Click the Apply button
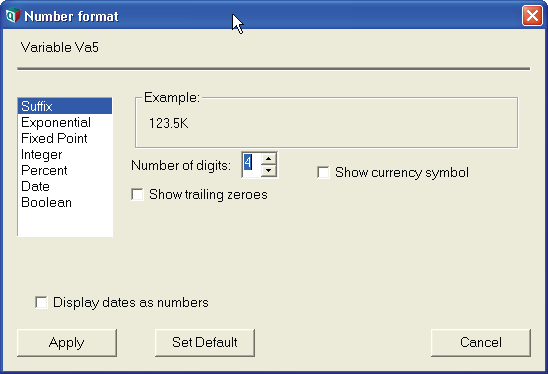The width and height of the screenshot is (548, 374). pyautogui.click(x=67, y=343)
